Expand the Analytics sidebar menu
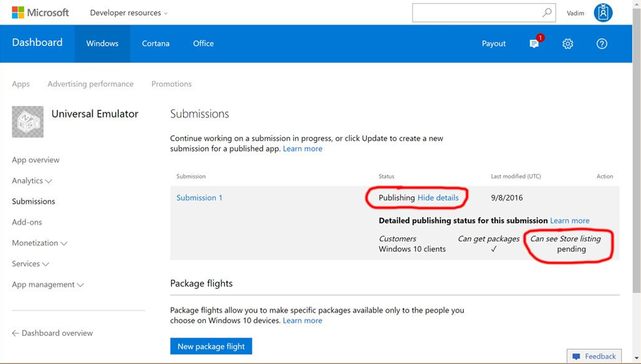 (x=32, y=181)
